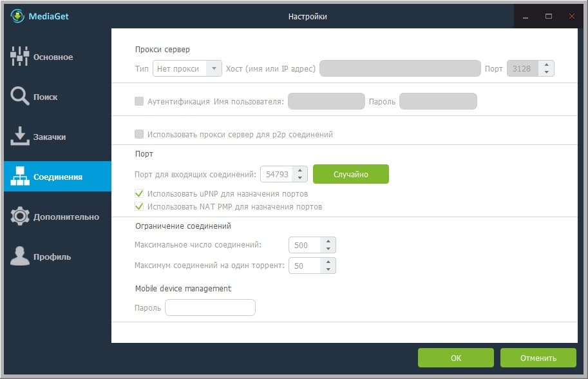Increase max connections per torrent value
This screenshot has height=379, width=588.
coord(328,262)
